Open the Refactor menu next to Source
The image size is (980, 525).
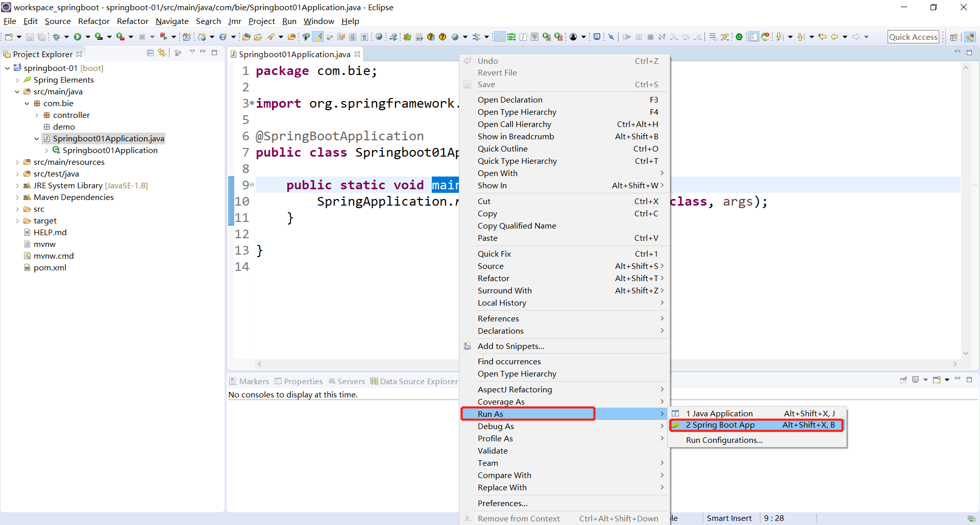(x=94, y=21)
